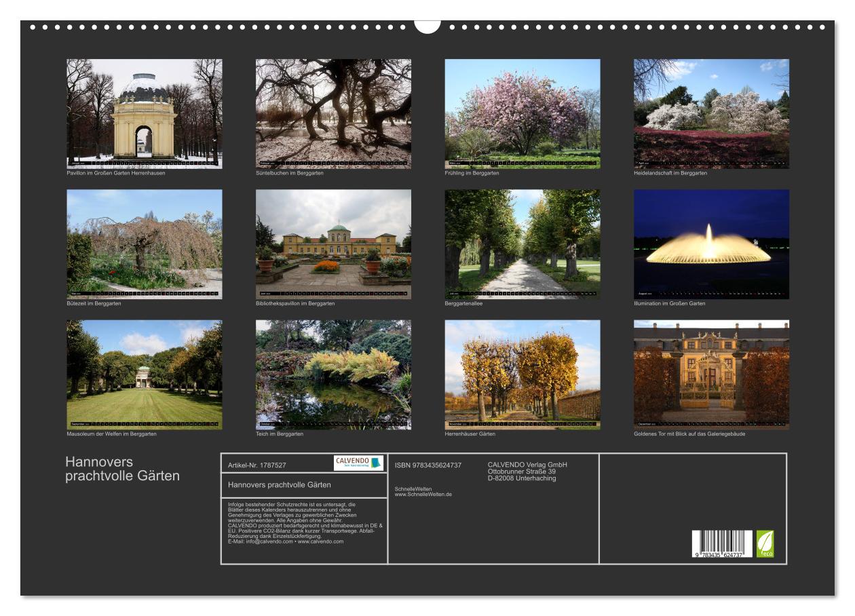Open the Teich im Berggarten photo
This screenshot has width=855, height=616.
click(x=333, y=374)
